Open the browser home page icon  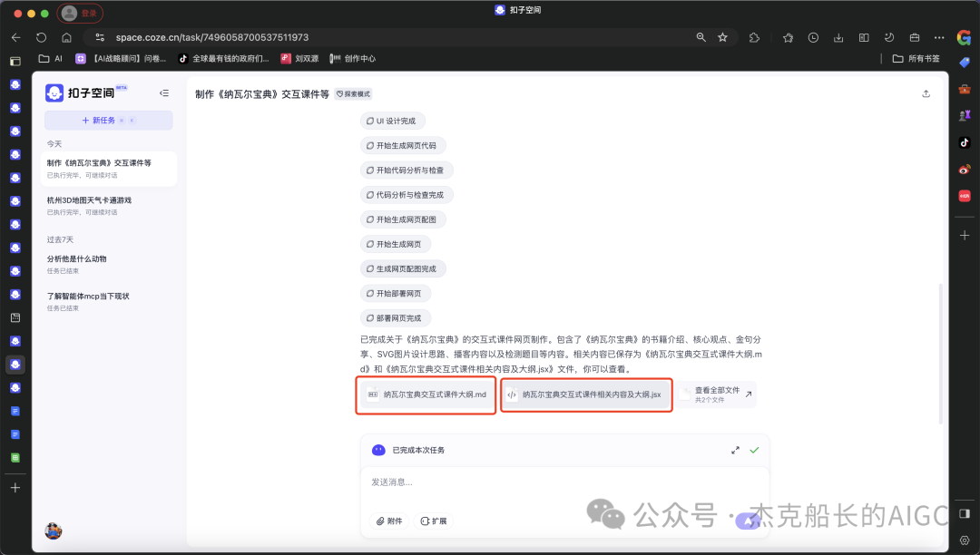coord(67,37)
